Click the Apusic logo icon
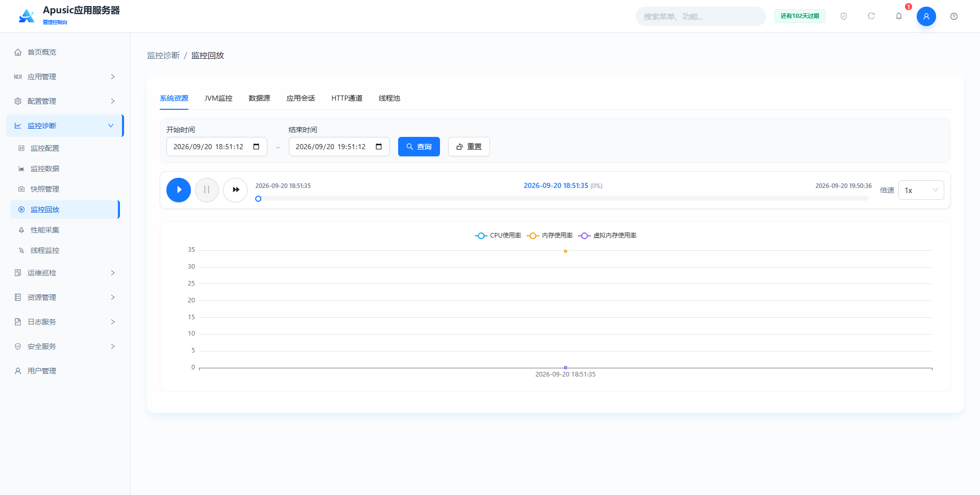The image size is (980, 495). 27,16
